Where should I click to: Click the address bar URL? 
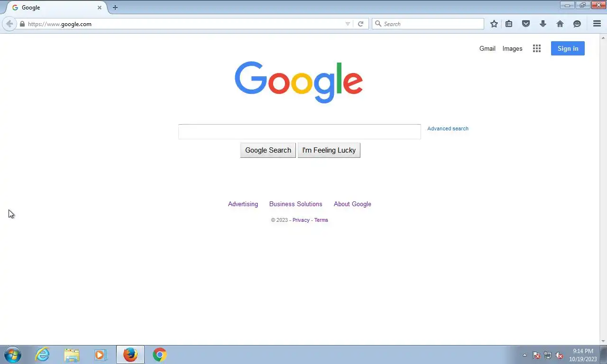[x=60, y=24]
